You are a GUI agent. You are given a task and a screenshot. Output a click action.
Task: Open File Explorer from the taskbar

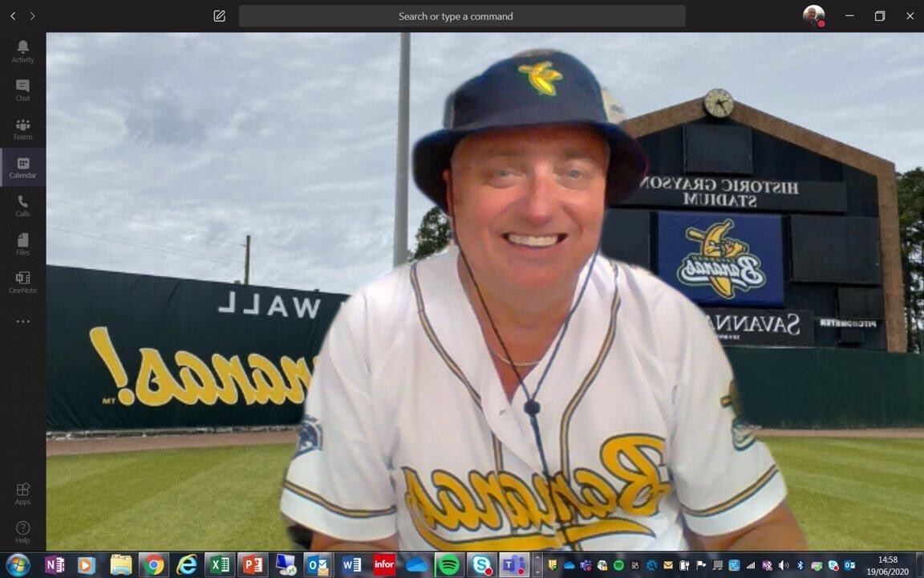121,565
